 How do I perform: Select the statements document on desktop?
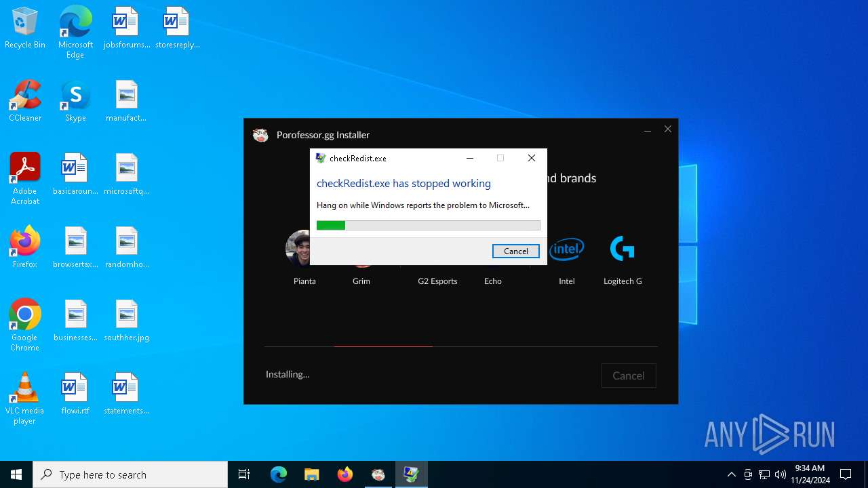coord(126,394)
